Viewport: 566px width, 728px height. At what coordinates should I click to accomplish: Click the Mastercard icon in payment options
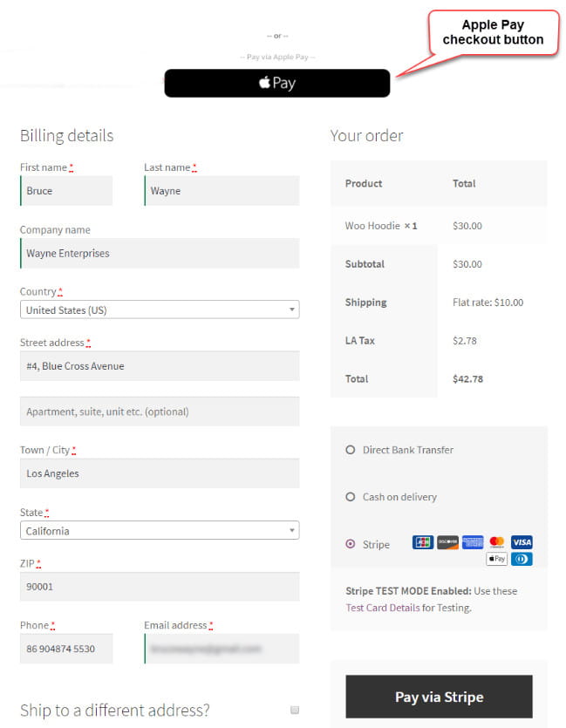tap(496, 542)
